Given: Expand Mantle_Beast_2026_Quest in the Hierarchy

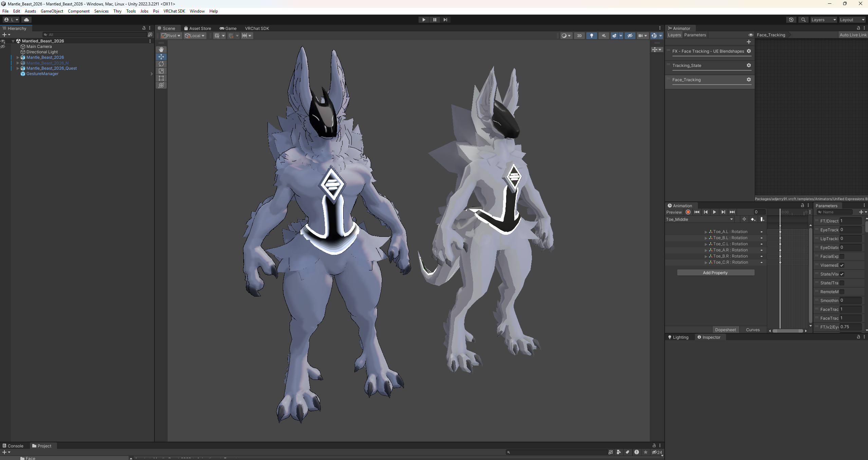Looking at the screenshot, I should coord(18,68).
